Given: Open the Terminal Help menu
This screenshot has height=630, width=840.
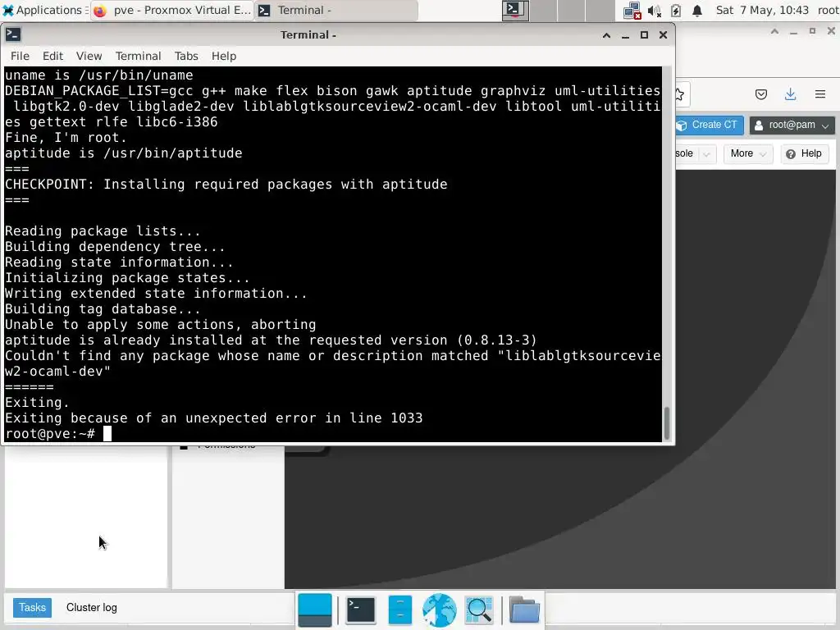Looking at the screenshot, I should click(x=223, y=56).
